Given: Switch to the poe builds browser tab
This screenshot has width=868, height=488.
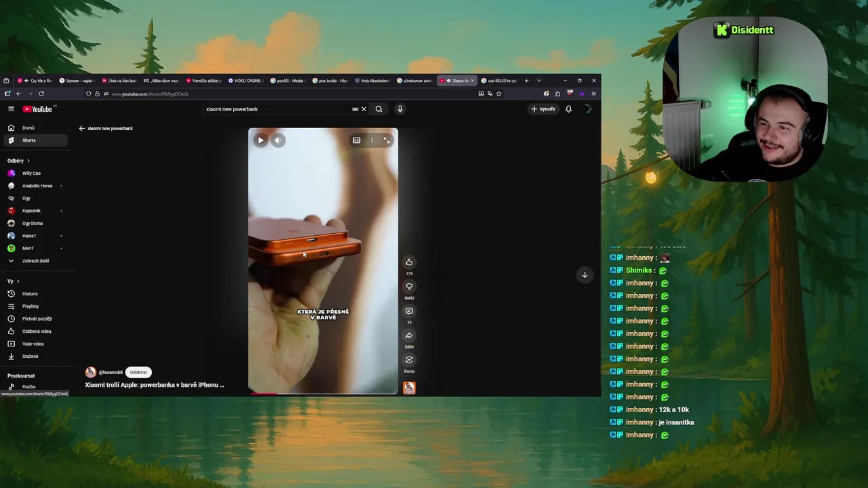Looking at the screenshot, I should [330, 81].
